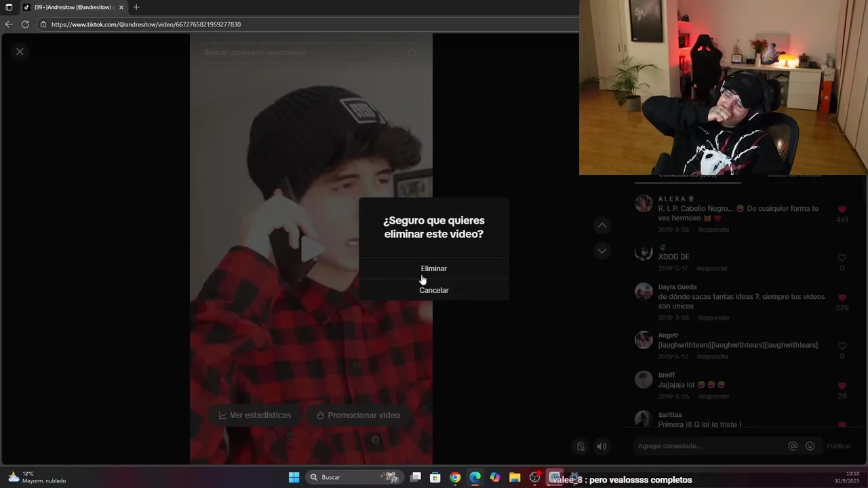Click the like count 239
The image size is (868, 488).
click(x=842, y=308)
